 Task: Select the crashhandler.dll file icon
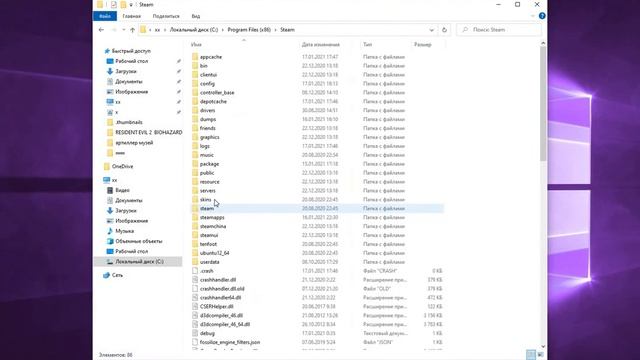tap(195, 280)
